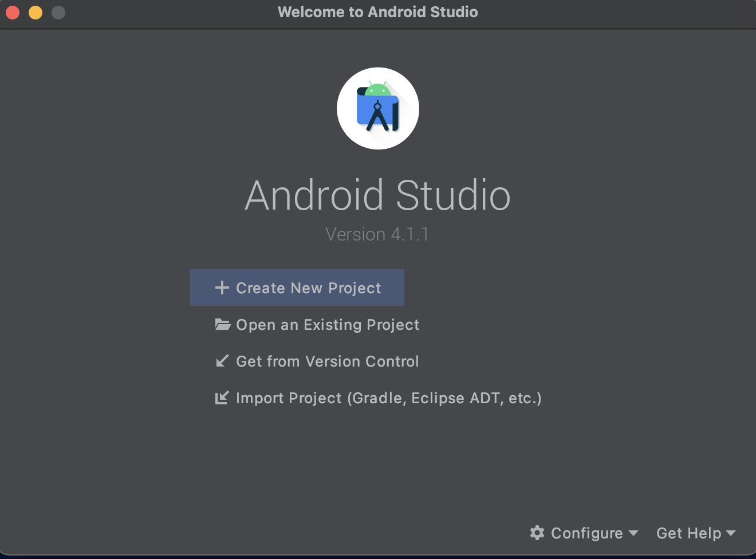756x559 pixels.
Task: Click the highlighted Create New Project row
Action: click(297, 288)
